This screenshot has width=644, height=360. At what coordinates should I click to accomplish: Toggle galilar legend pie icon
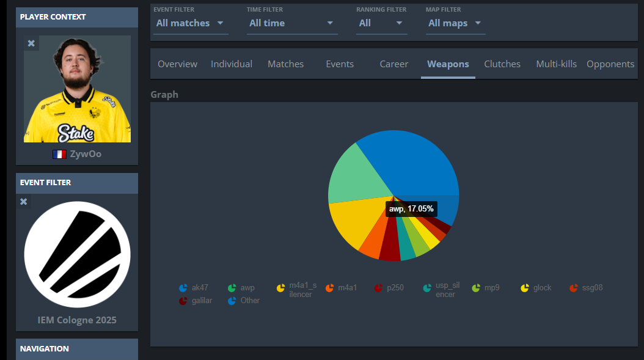[183, 301]
